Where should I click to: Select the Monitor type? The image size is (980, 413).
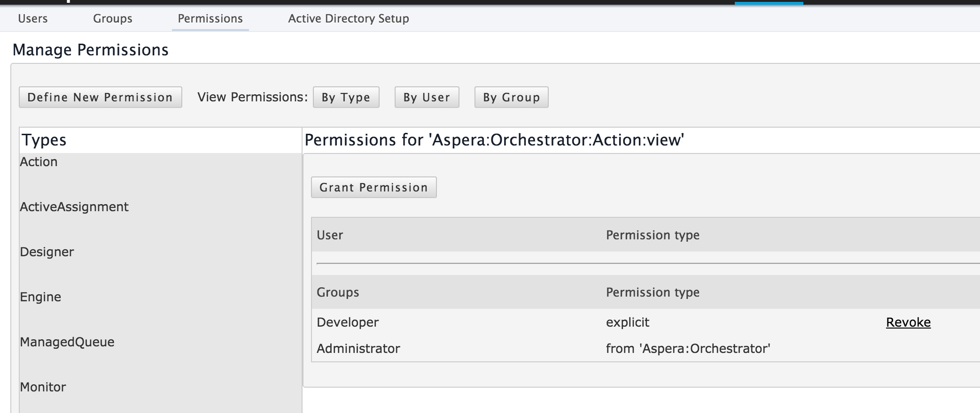tap(43, 387)
